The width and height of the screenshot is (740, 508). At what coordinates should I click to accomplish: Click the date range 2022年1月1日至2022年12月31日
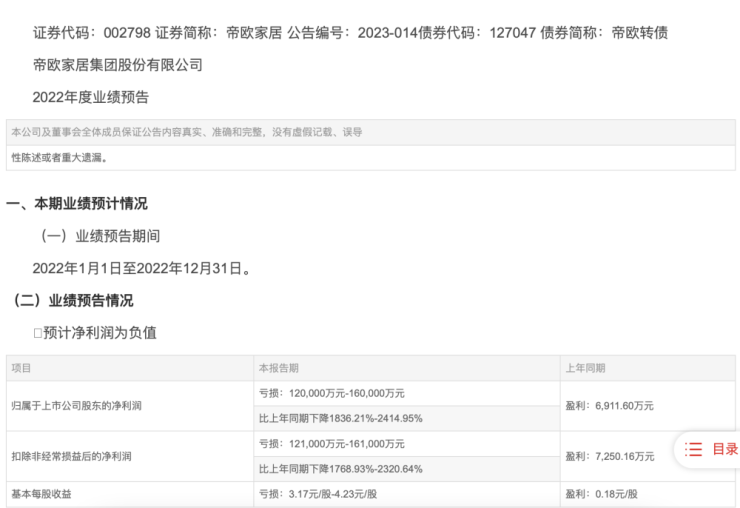(142, 268)
